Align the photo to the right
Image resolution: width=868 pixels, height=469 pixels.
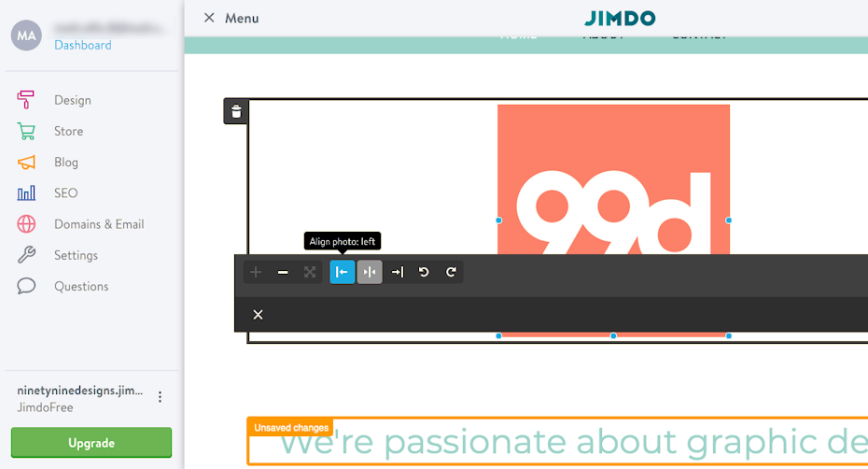pos(398,272)
